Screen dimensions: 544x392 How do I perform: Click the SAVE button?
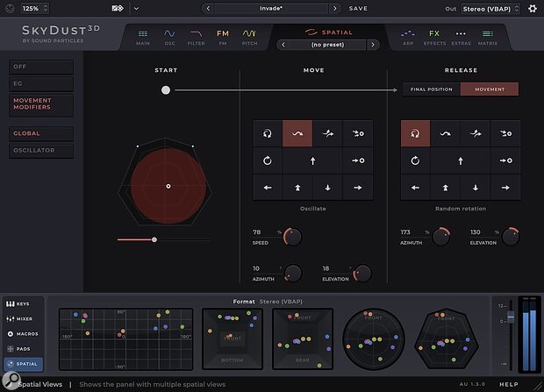[358, 8]
